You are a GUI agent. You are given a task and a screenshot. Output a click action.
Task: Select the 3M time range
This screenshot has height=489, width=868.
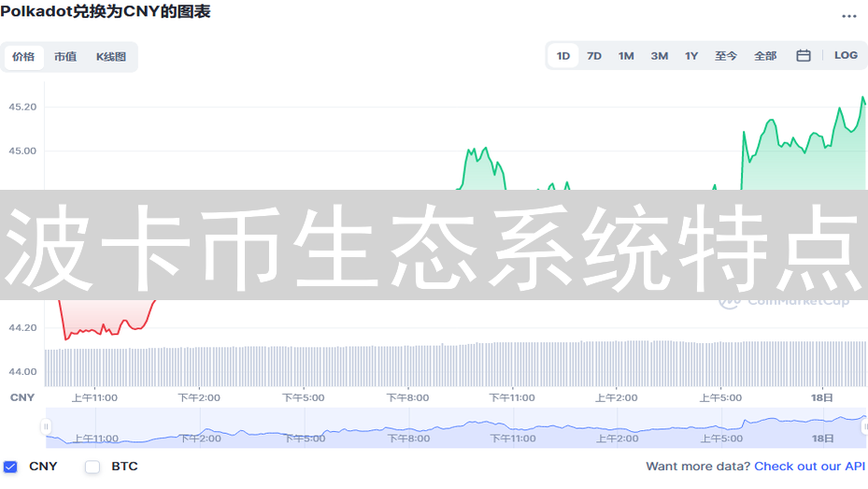pos(660,56)
